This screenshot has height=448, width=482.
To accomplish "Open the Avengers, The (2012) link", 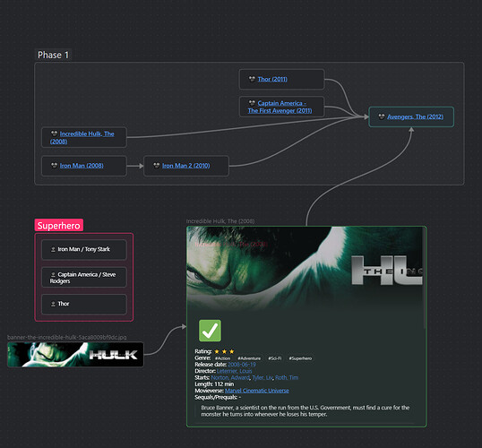I will pyautogui.click(x=415, y=116).
